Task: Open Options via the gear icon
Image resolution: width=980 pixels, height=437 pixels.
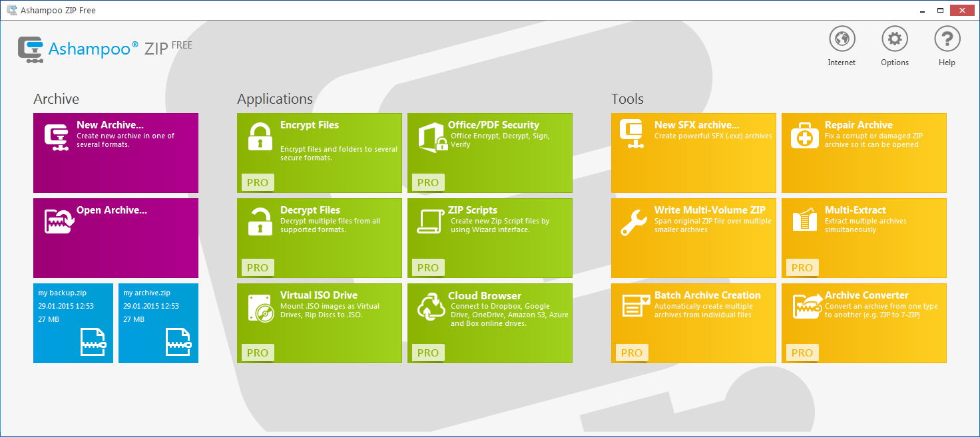Action: click(x=894, y=39)
